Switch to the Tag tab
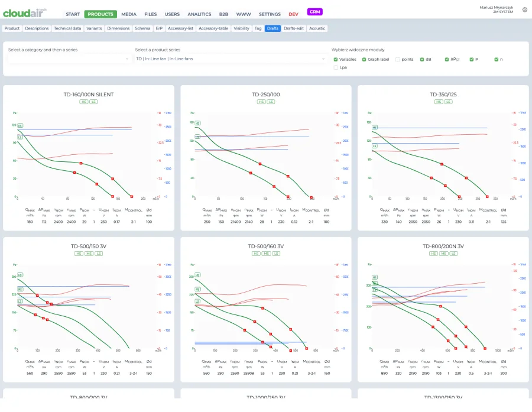The width and height of the screenshot is (532, 412). point(258,28)
